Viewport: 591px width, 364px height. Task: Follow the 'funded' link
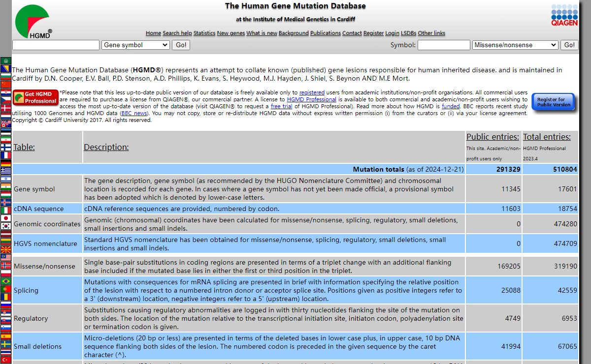coord(451,106)
